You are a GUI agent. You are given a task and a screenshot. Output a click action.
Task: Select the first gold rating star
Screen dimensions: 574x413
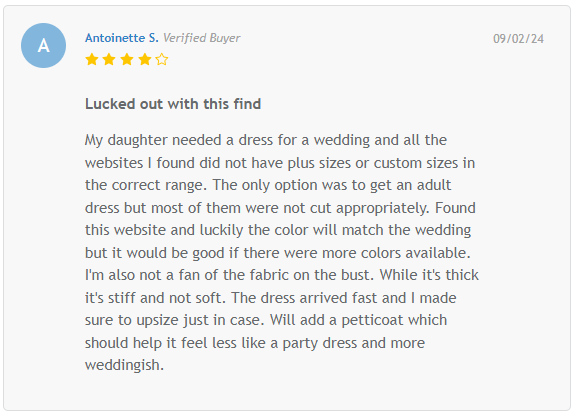click(92, 59)
